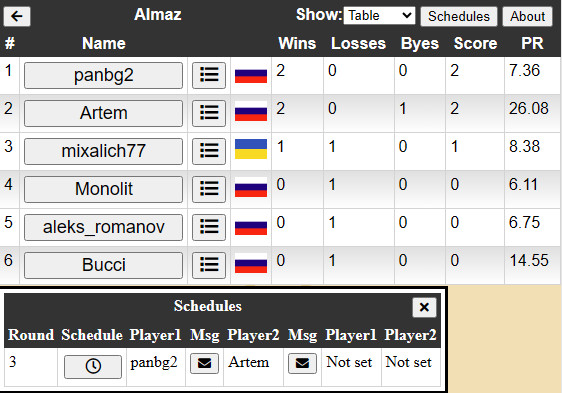Viewport: 562px width, 393px height.
Task: Click the About button
Action: click(x=528, y=16)
